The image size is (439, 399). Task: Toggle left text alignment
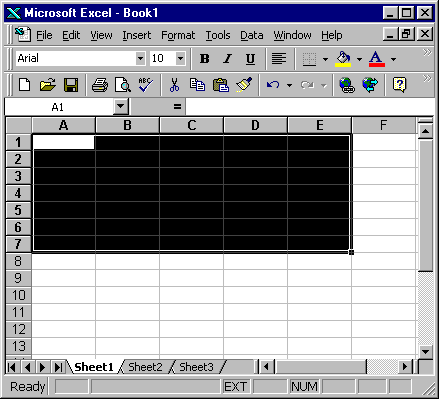pyautogui.click(x=279, y=59)
